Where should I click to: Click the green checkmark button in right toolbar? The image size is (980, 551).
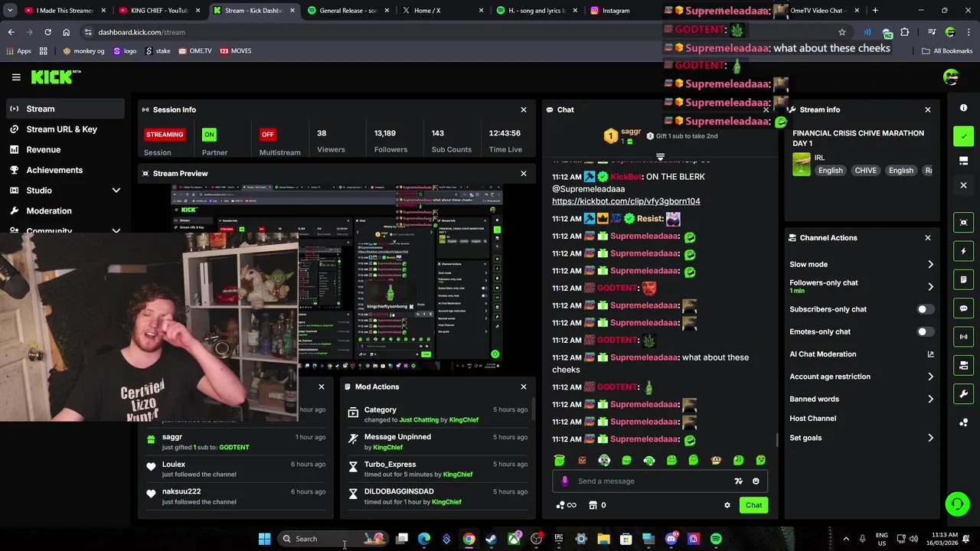point(964,136)
